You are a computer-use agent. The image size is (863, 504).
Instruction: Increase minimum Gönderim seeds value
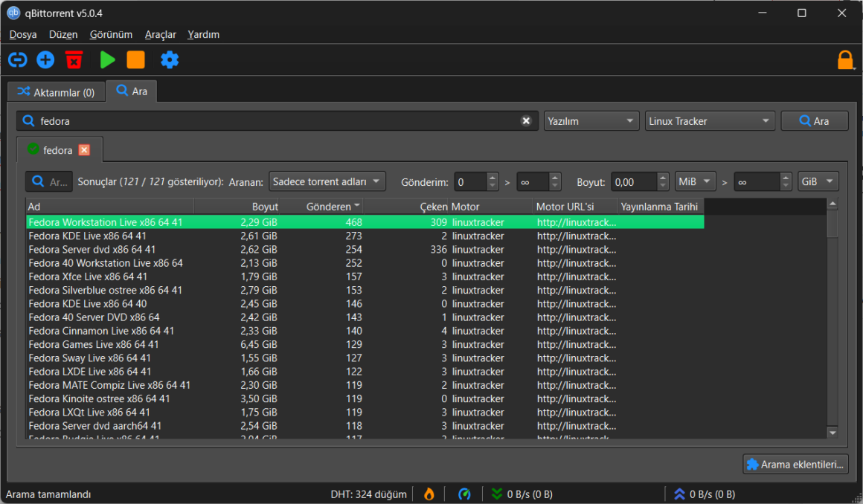click(493, 177)
